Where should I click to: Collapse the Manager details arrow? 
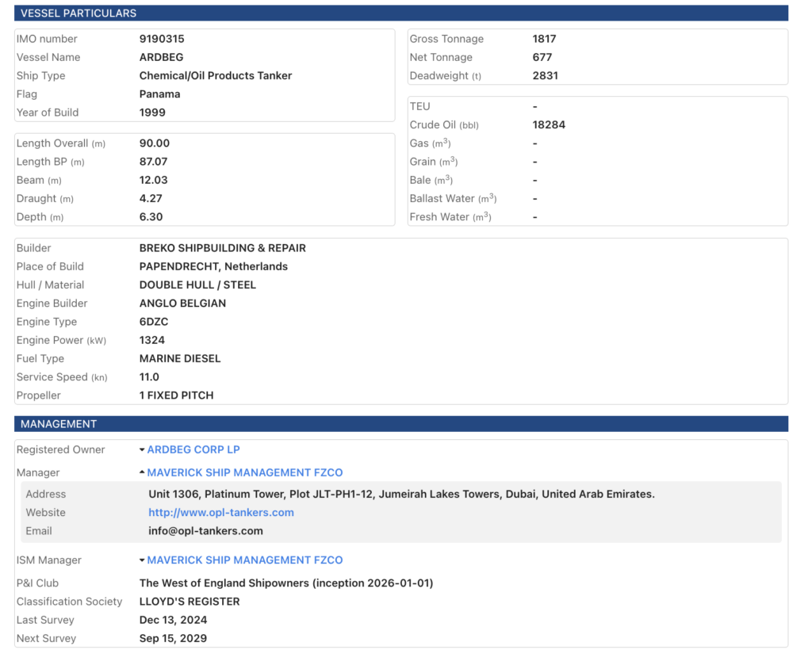142,472
